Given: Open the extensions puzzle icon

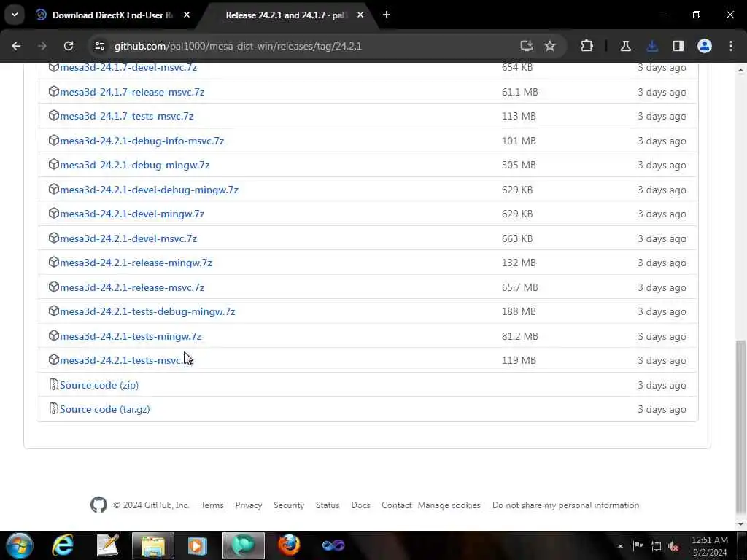Looking at the screenshot, I should click(587, 46).
